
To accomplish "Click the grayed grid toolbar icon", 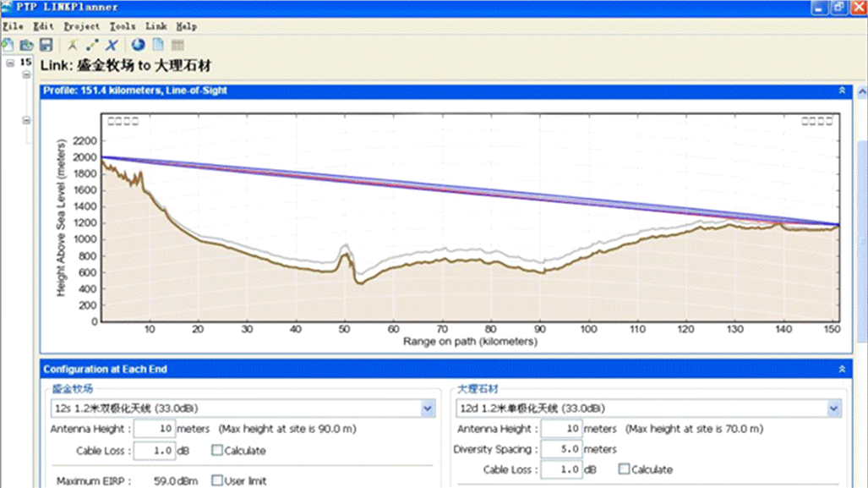I will pyautogui.click(x=177, y=45).
